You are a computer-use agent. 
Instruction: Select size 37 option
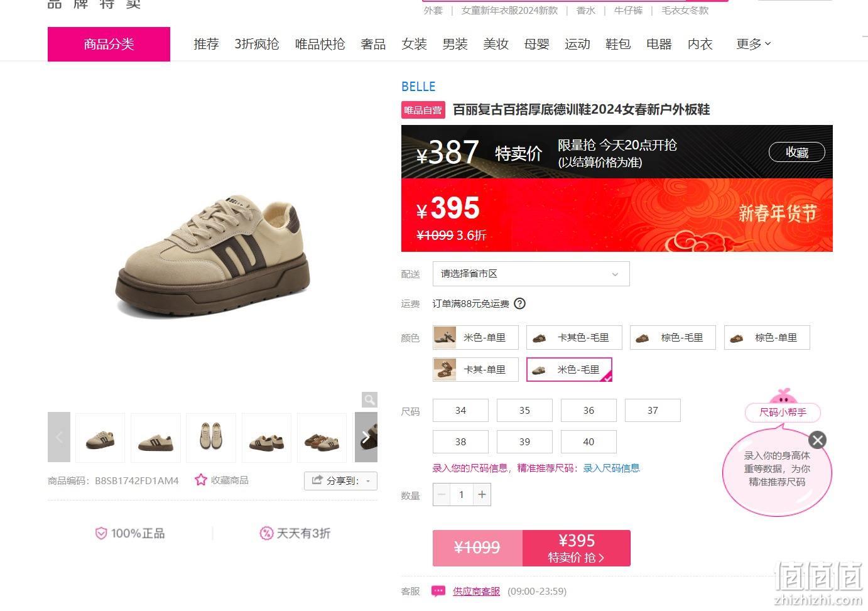pyautogui.click(x=653, y=410)
